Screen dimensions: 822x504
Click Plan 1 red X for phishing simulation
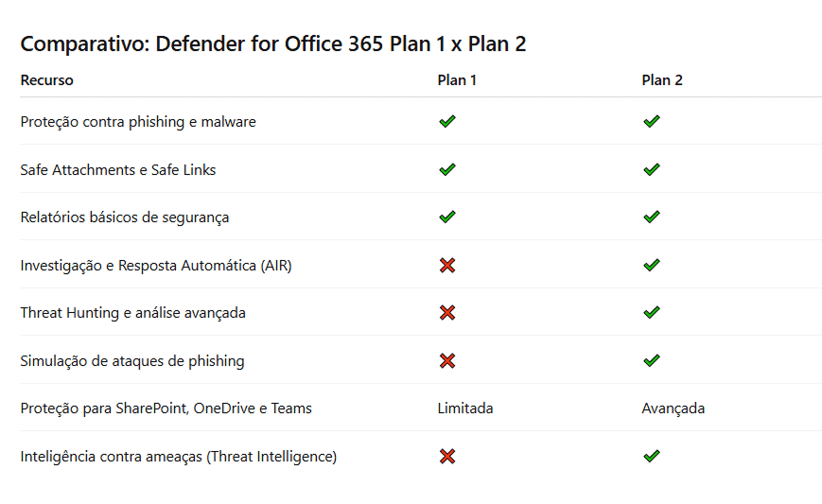pos(447,361)
